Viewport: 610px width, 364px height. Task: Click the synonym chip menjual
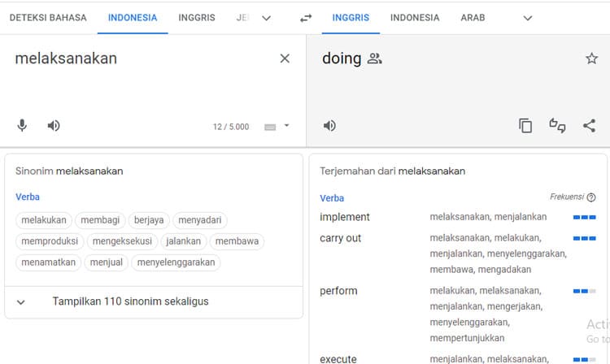pos(107,262)
